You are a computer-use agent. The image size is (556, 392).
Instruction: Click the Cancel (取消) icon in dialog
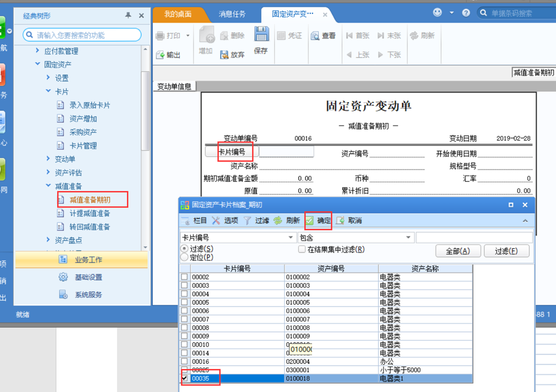(x=340, y=221)
